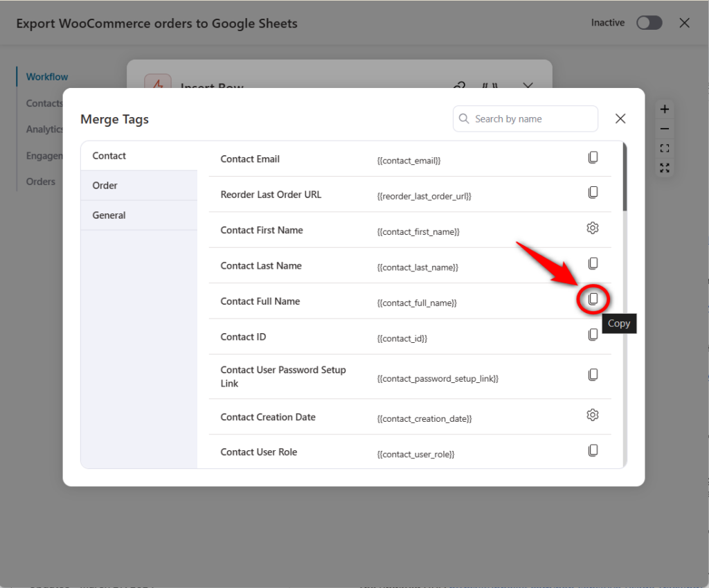This screenshot has width=709, height=588.
Task: Collapse workflow canvas to center icon
Action: tap(665, 168)
